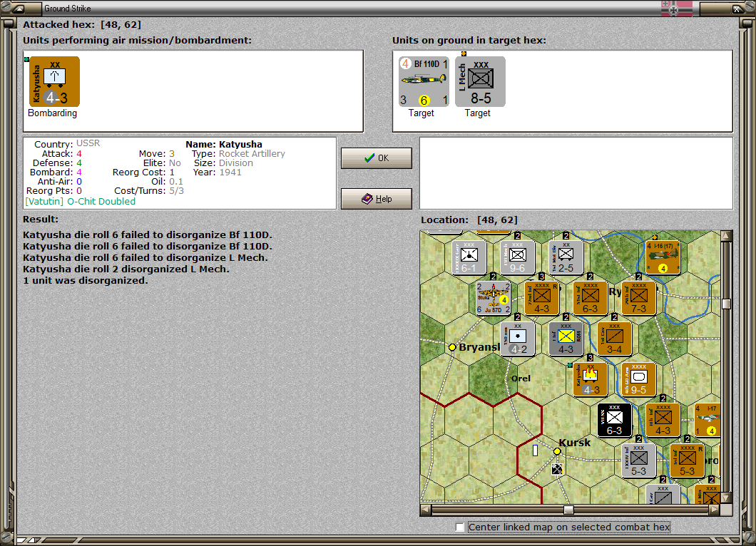Image resolution: width=756 pixels, height=546 pixels.
Task: Click the 'Type: Rocket Artillery' text
Action: pyautogui.click(x=238, y=154)
